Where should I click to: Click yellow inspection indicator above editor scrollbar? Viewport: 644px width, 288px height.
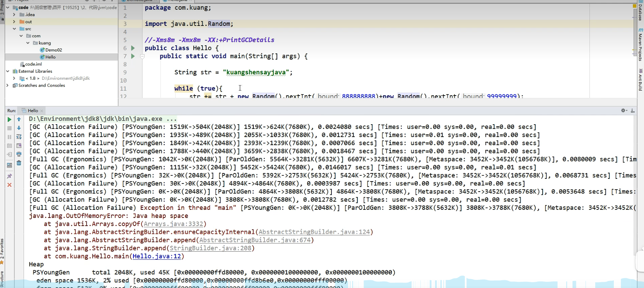[634, 6]
